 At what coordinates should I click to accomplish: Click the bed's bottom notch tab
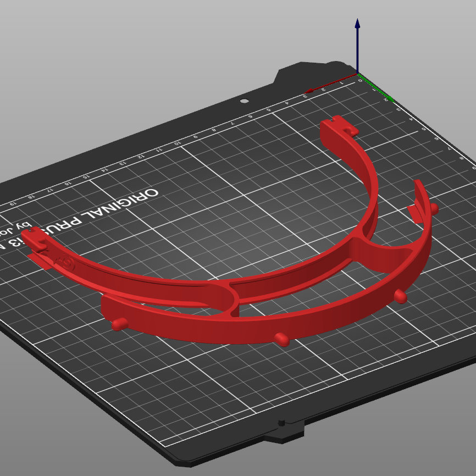pyautogui.click(x=284, y=431)
